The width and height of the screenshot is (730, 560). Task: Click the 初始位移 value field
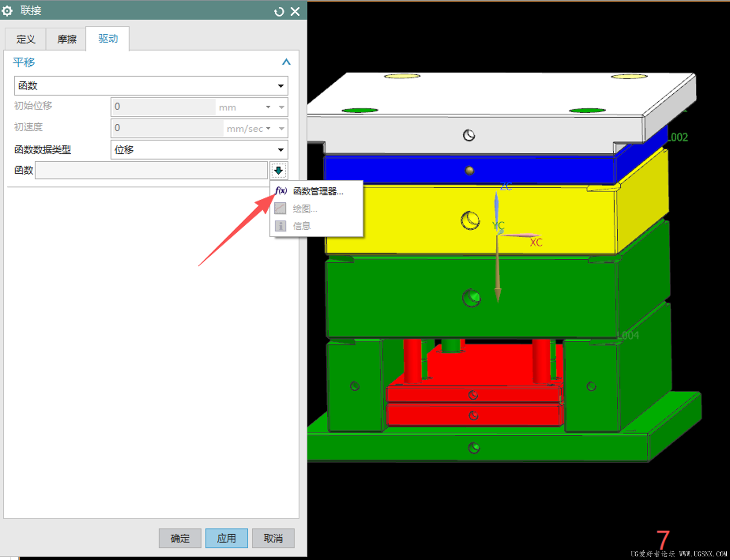[x=163, y=107]
